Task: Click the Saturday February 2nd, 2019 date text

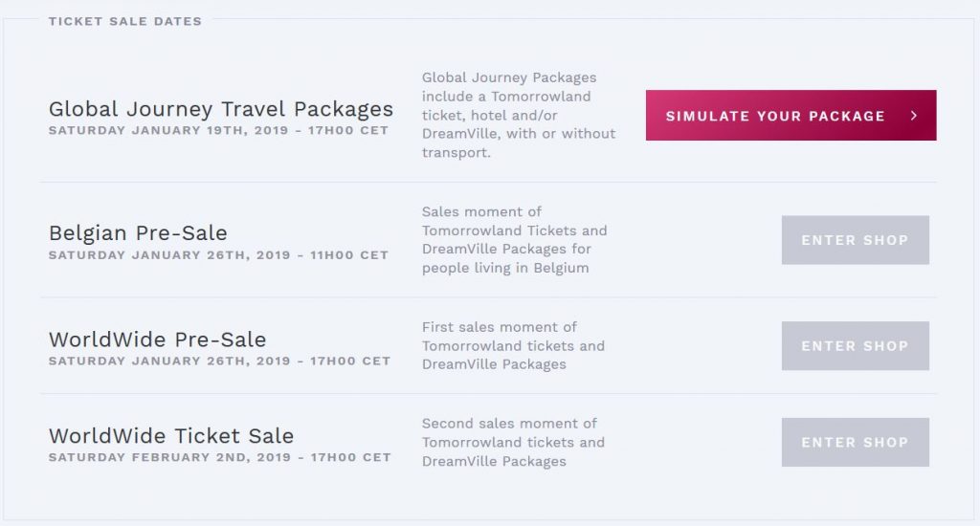Action: pos(220,457)
